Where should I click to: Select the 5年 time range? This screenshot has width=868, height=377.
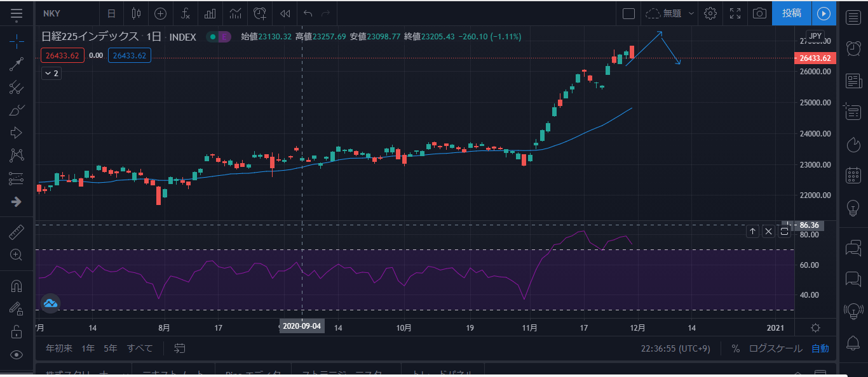pos(111,348)
